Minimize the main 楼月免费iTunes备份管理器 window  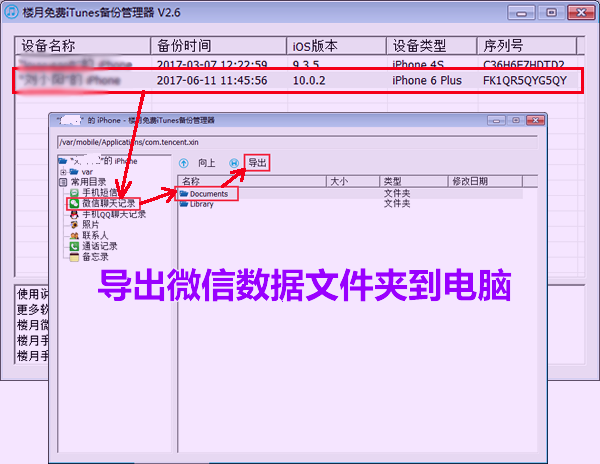pyautogui.click(x=521, y=13)
